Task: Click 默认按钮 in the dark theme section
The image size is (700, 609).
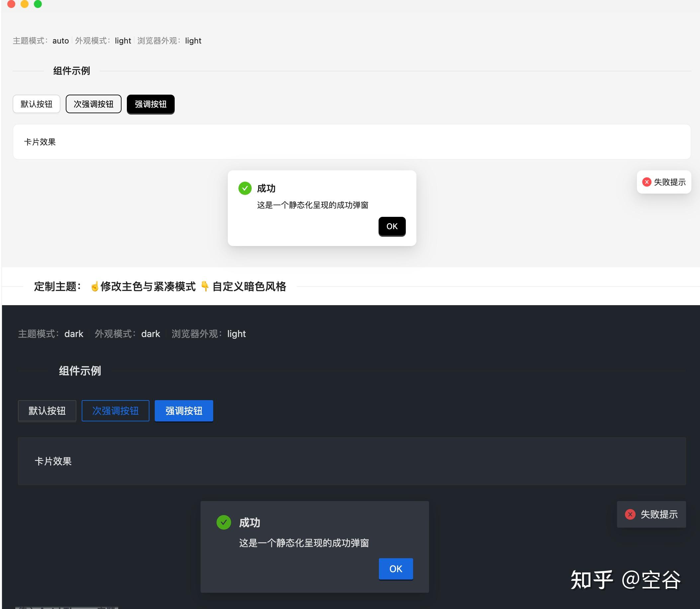Action: tap(47, 410)
